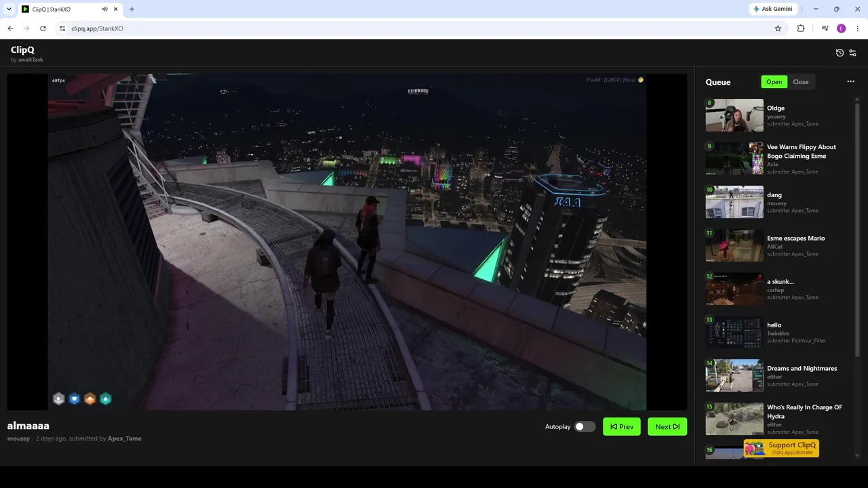This screenshot has width=868, height=488.
Task: Open the Queue more options menu
Action: coord(850,82)
